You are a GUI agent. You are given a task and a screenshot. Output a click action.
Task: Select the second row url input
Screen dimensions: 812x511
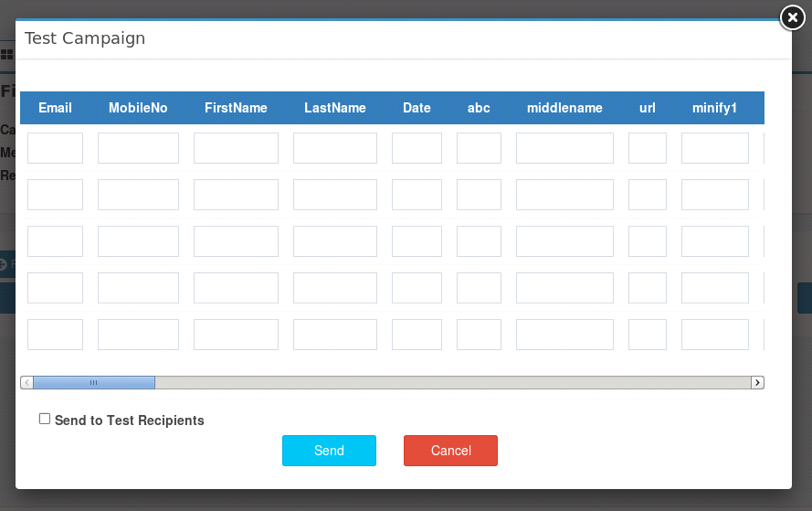click(x=647, y=195)
